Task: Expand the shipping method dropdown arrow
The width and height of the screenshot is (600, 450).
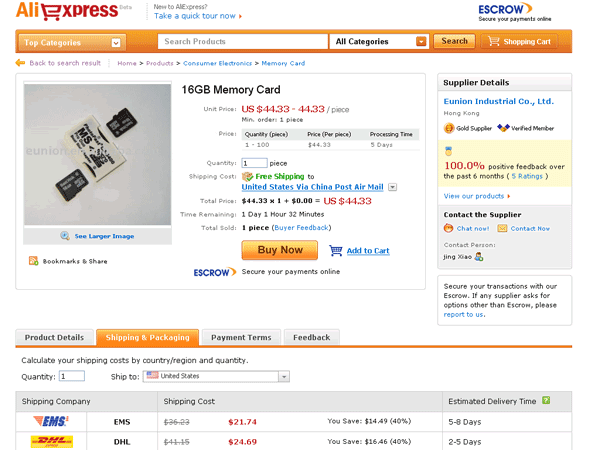Action: click(x=393, y=187)
